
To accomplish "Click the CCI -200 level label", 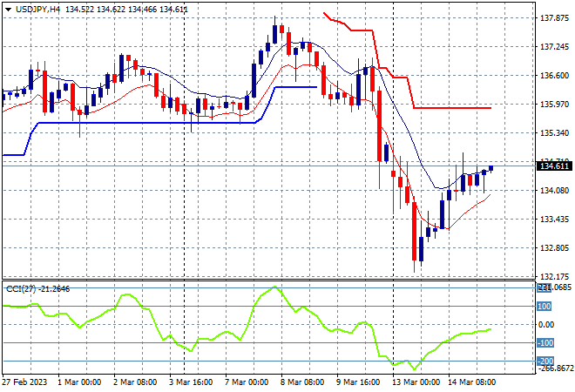I will (x=545, y=362).
